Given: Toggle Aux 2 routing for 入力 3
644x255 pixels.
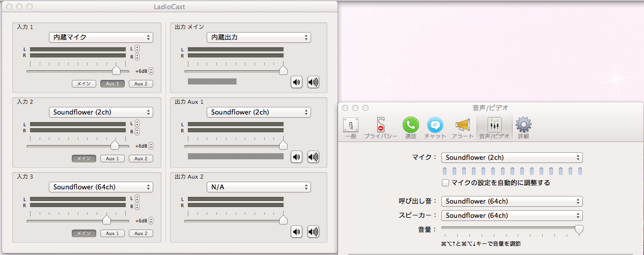Looking at the screenshot, I should [x=141, y=233].
